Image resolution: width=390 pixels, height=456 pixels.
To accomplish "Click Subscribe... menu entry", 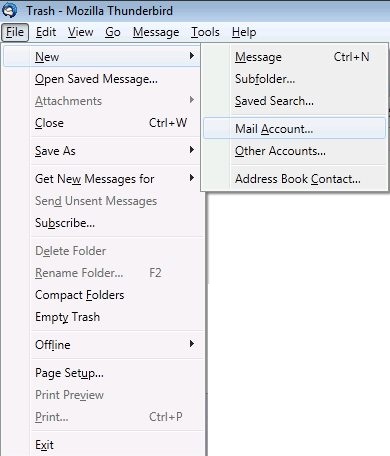I will [x=103, y=223].
